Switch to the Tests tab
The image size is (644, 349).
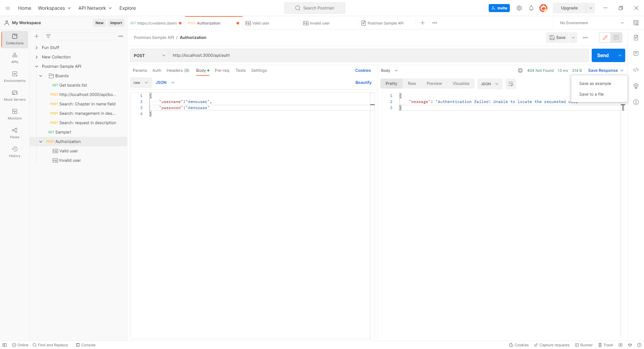240,70
